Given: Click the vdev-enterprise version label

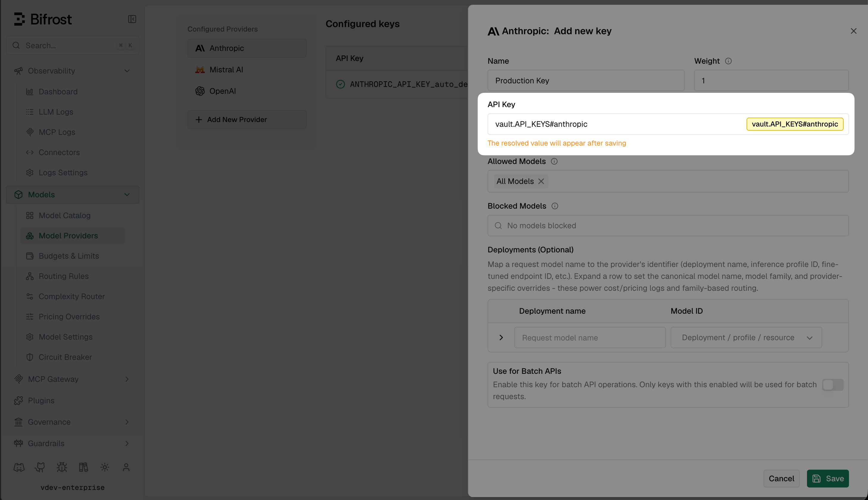Looking at the screenshot, I should 72,487.
